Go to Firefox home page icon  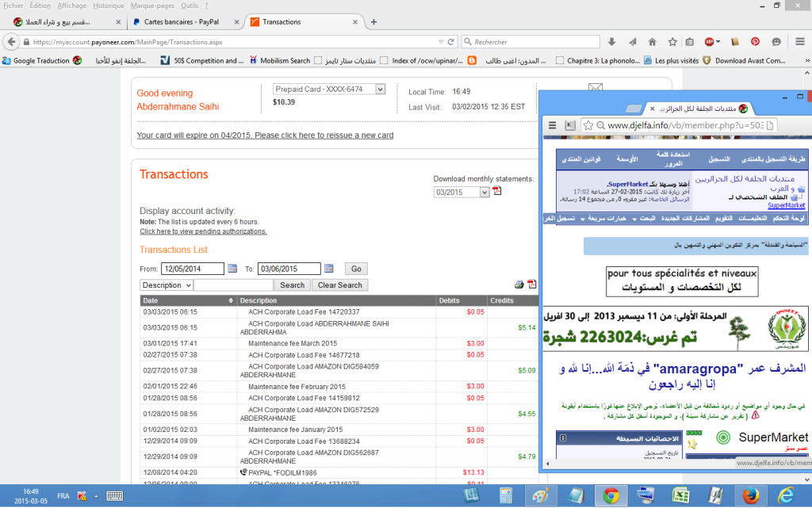[652, 42]
